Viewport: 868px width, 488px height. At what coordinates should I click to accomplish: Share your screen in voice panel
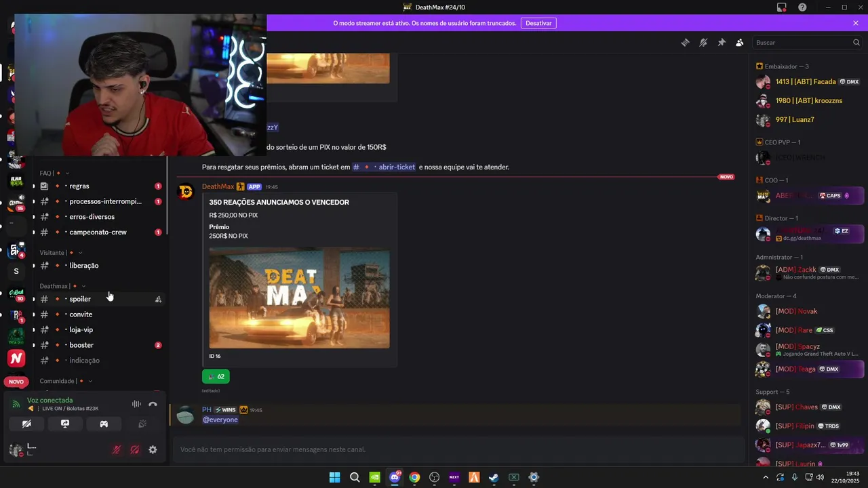click(x=65, y=424)
